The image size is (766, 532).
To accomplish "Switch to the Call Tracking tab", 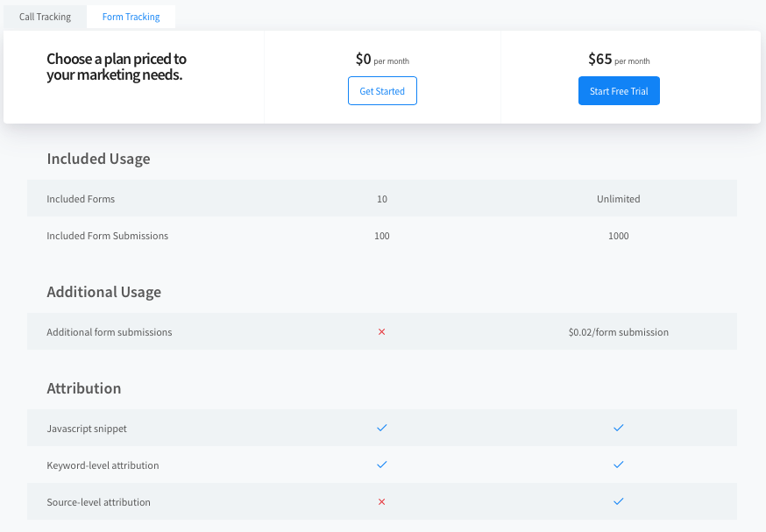I will (x=45, y=16).
